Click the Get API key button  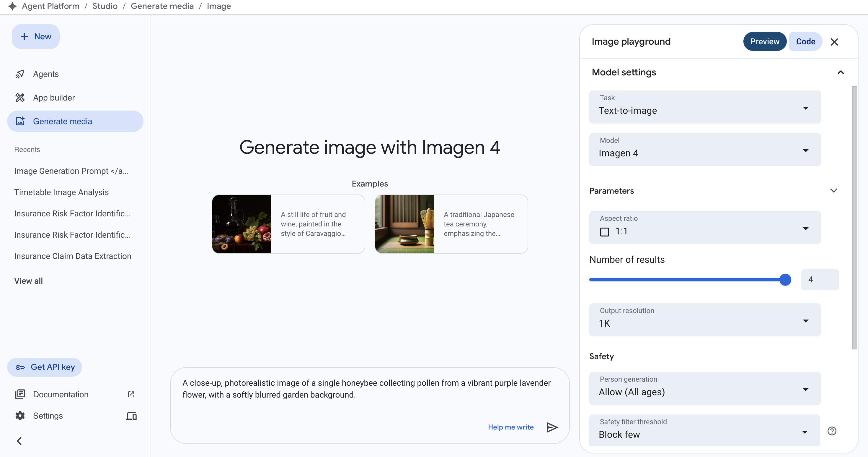[x=45, y=367]
